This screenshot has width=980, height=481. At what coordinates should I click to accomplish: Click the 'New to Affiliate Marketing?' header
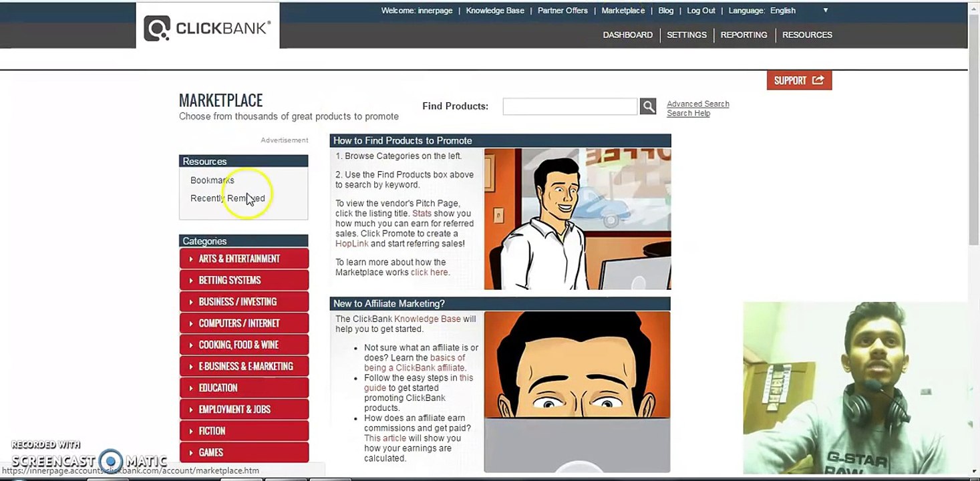click(500, 304)
